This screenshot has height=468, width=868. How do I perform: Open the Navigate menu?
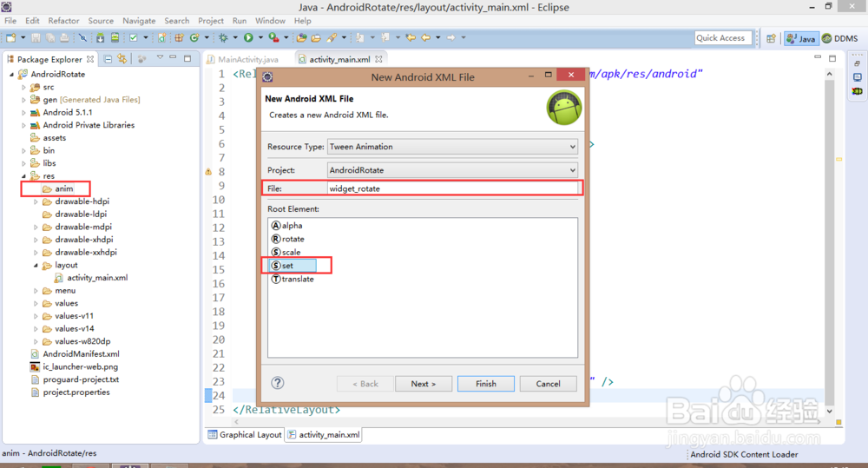tap(139, 21)
